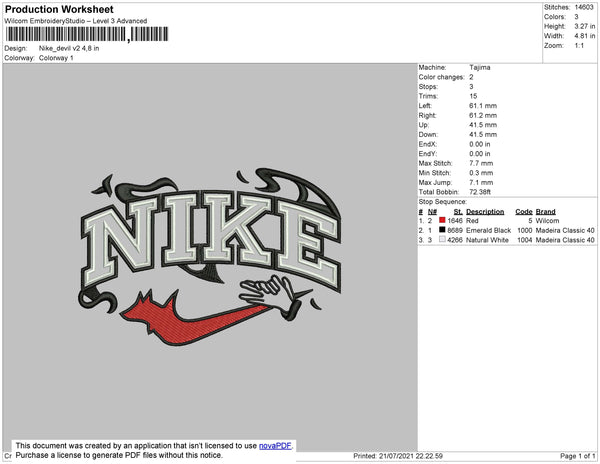Click the code '1004' cell
Screen dimensions: 600x464
click(x=525, y=240)
